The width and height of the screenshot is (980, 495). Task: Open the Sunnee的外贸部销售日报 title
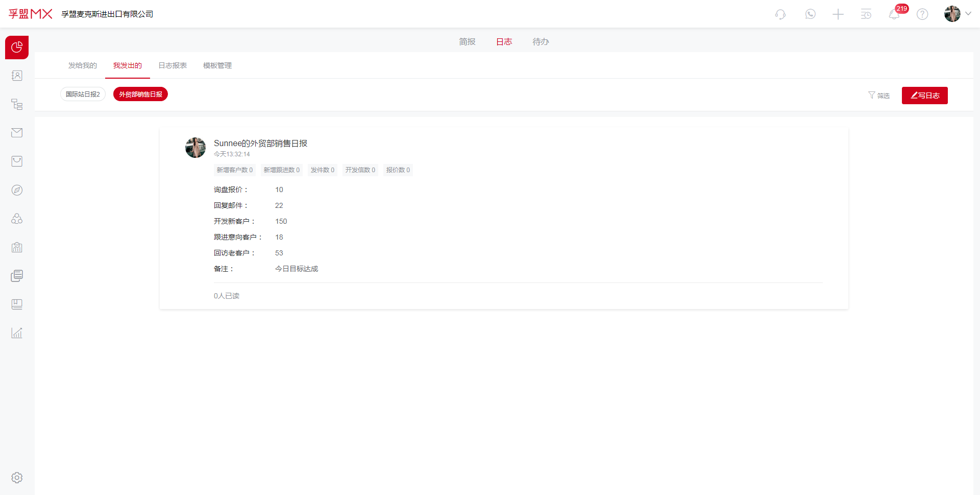tap(260, 144)
